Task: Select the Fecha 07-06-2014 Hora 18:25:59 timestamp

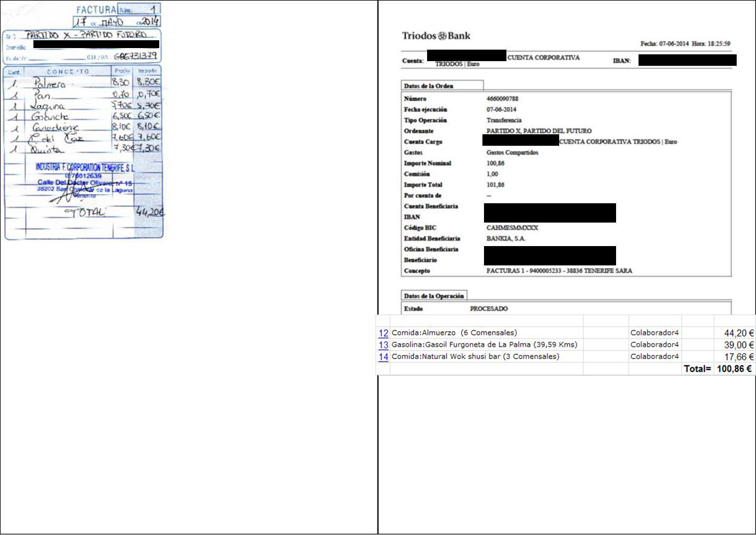Action: point(685,44)
